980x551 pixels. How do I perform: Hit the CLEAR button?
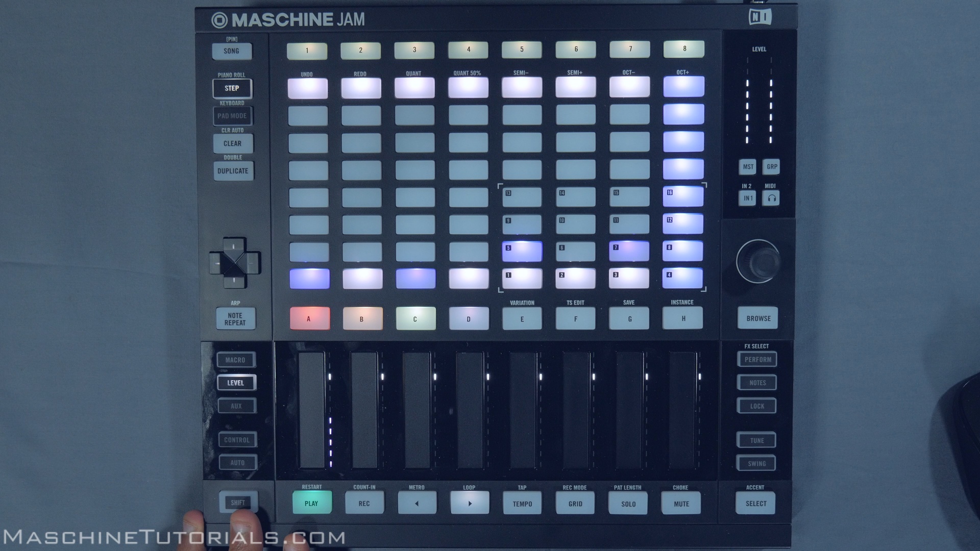pyautogui.click(x=233, y=143)
